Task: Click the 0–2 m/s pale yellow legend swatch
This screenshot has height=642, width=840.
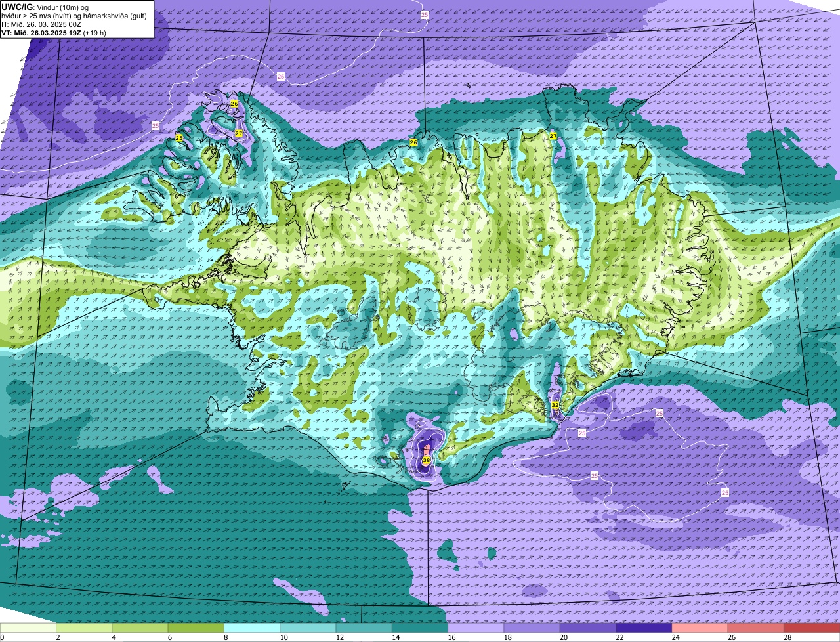Action: (28, 628)
